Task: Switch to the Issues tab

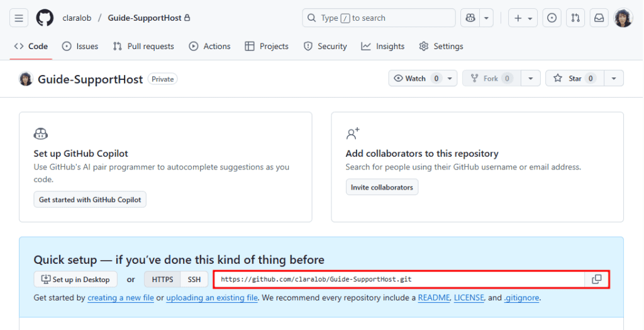Action: tap(80, 47)
